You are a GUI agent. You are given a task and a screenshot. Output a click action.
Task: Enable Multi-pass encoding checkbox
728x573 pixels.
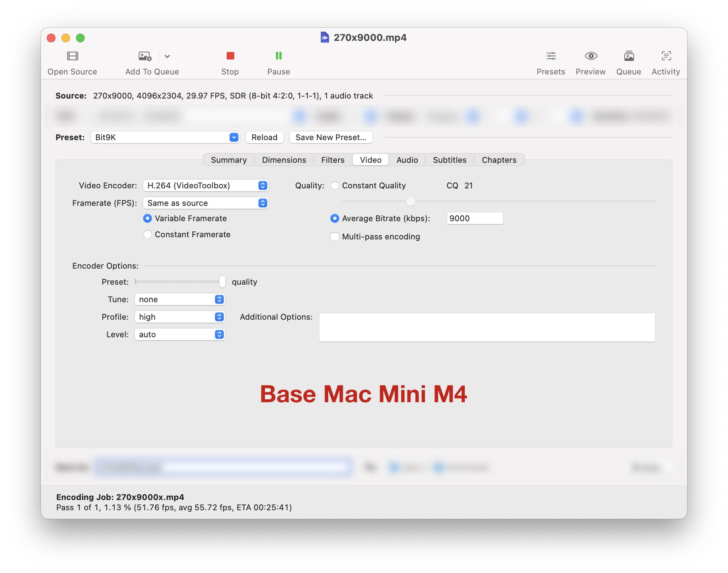click(x=334, y=236)
